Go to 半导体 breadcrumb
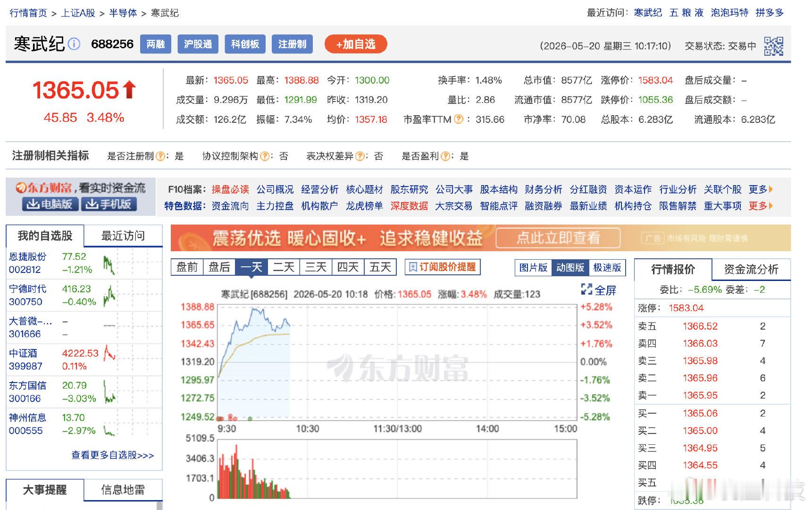The width and height of the screenshot is (812, 510). point(123,13)
